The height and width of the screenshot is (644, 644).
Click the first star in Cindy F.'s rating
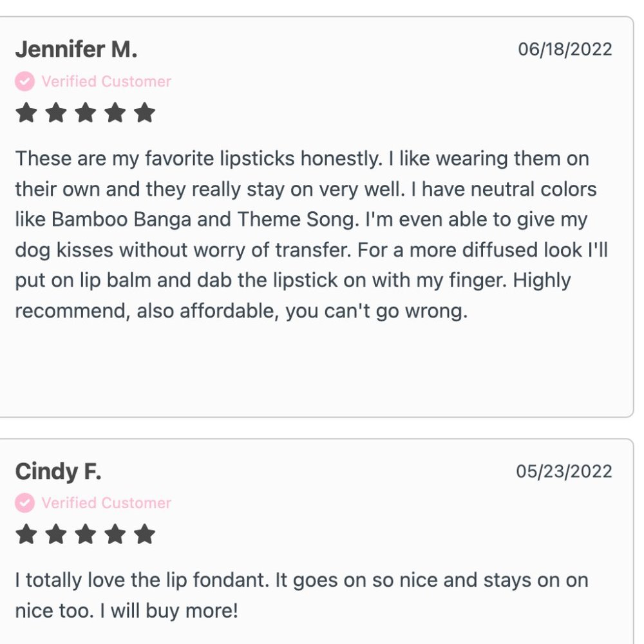26,534
